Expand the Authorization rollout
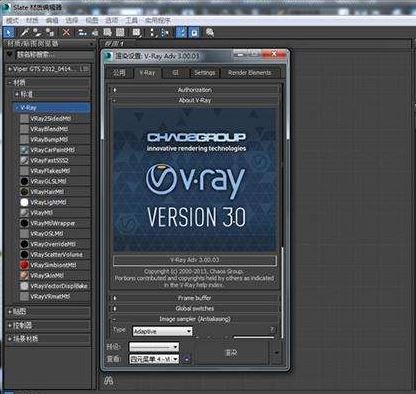 195,90
